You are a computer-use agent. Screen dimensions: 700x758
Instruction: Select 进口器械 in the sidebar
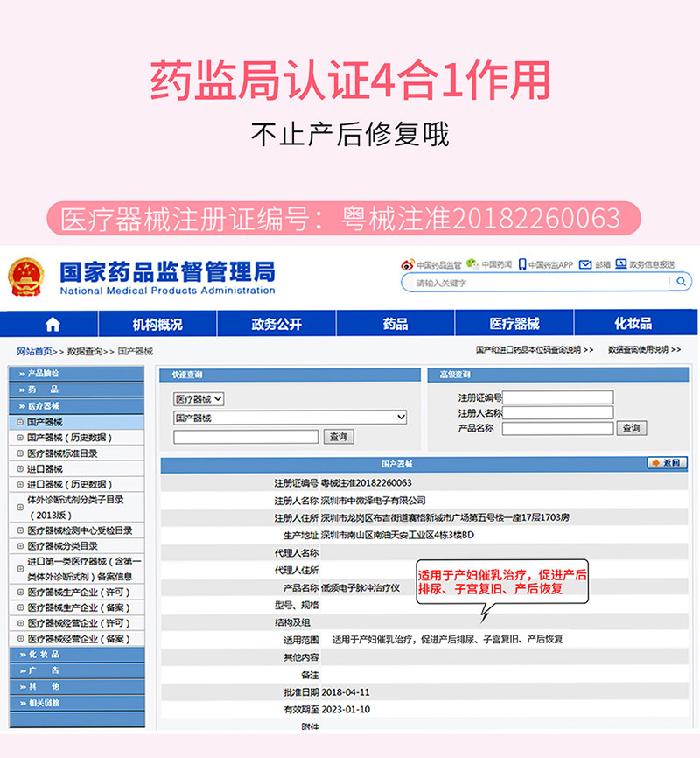click(76, 468)
